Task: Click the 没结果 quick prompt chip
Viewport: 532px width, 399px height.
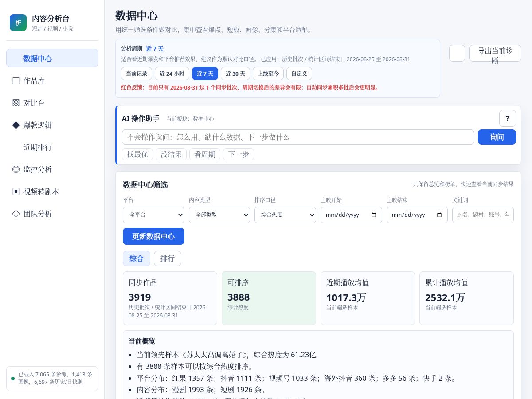Action: click(171, 154)
